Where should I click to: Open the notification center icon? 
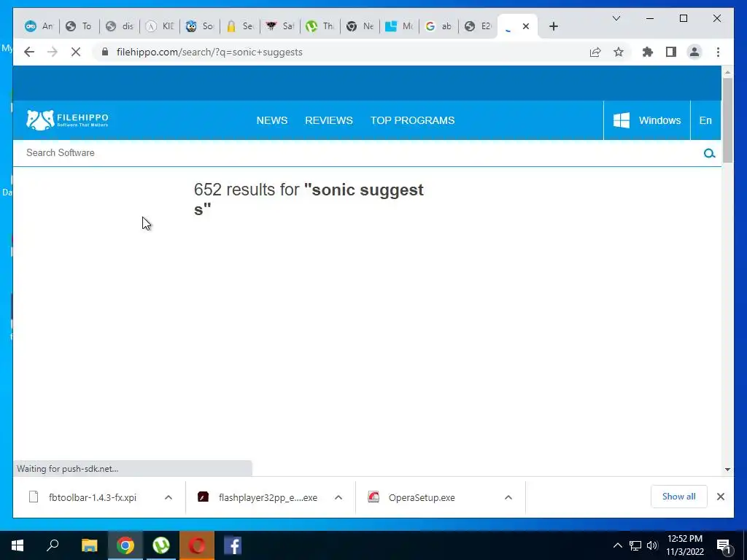point(724,545)
